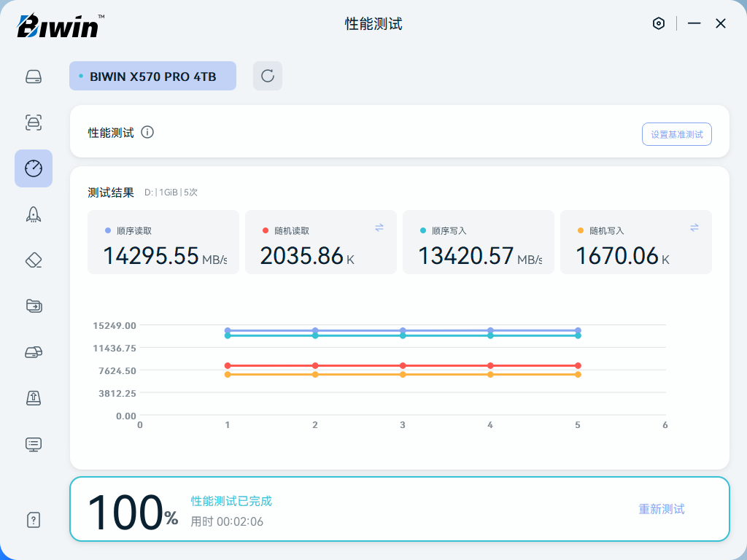
Task: Toggle the unit switch on 随机读取 card
Action: pyautogui.click(x=379, y=227)
